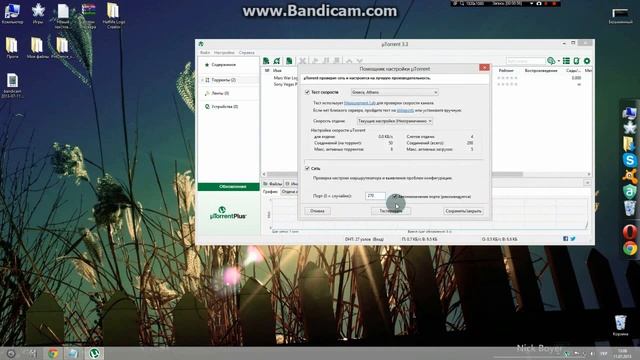This screenshot has height=360, width=640.
Task: Click the Имя column header
Action: [277, 71]
